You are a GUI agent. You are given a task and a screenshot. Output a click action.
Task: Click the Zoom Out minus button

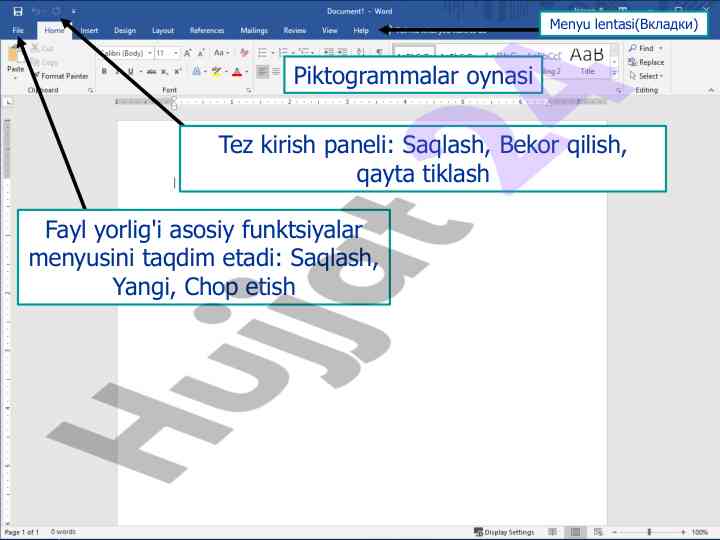(615, 532)
